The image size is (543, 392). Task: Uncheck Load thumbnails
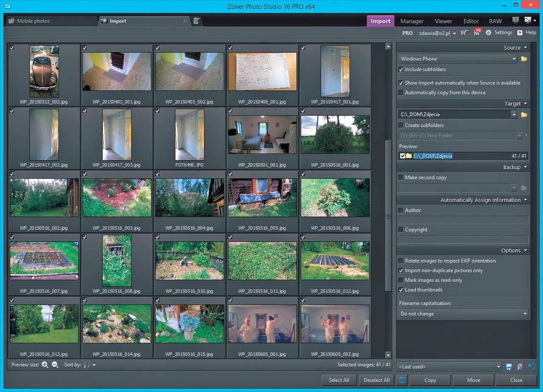tap(401, 290)
